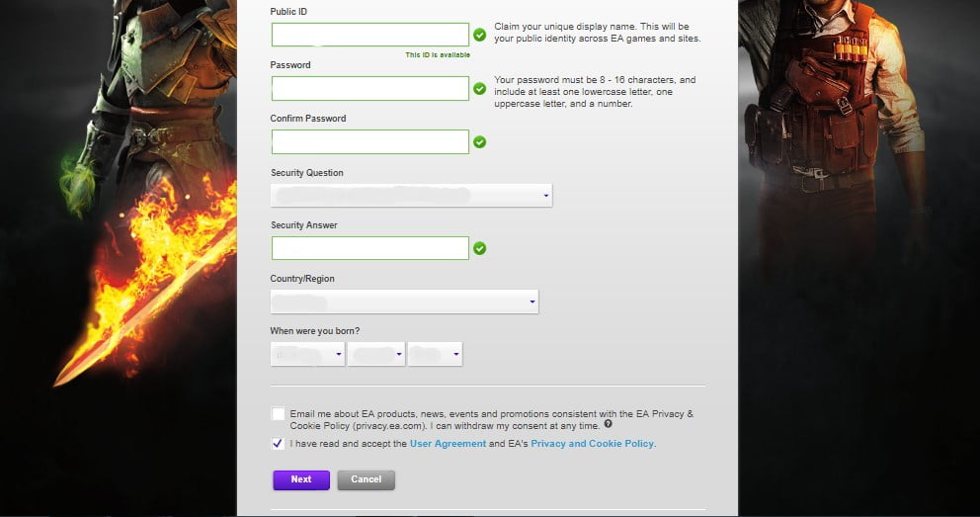
Task: Click the green checkmark beside Security Answer
Action: (479, 249)
